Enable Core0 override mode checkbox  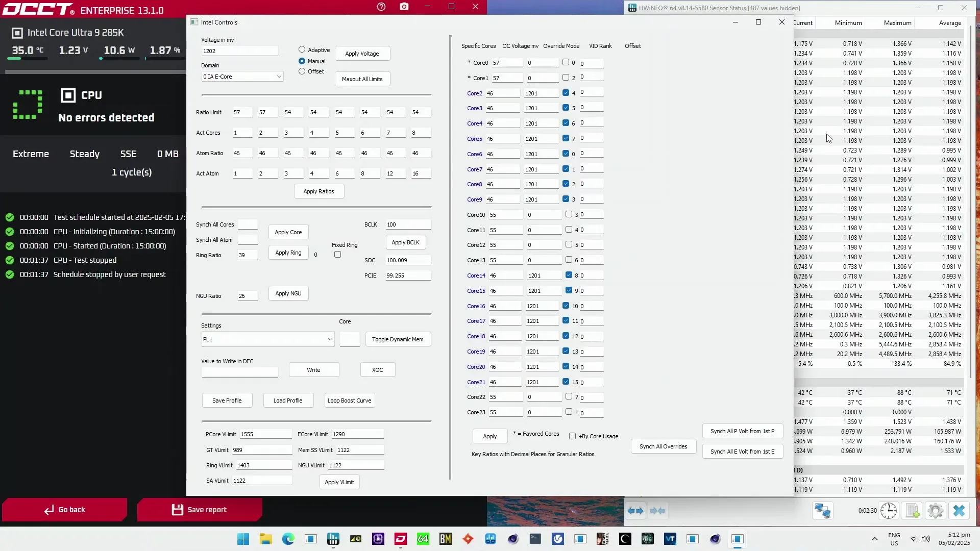pos(566,62)
